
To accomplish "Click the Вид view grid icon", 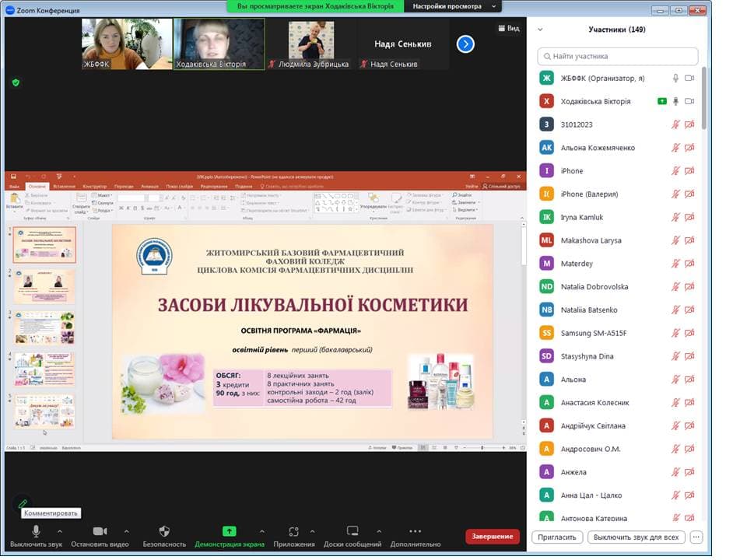I will point(501,28).
